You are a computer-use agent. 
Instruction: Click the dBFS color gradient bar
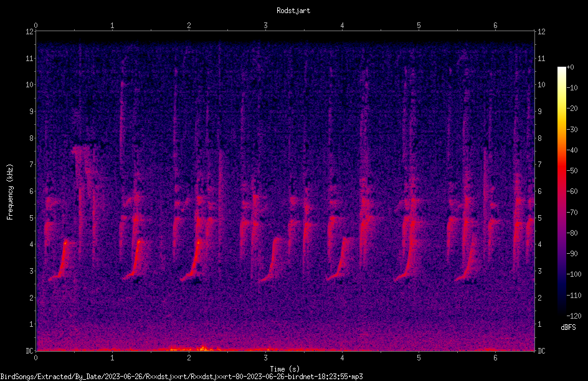561,191
